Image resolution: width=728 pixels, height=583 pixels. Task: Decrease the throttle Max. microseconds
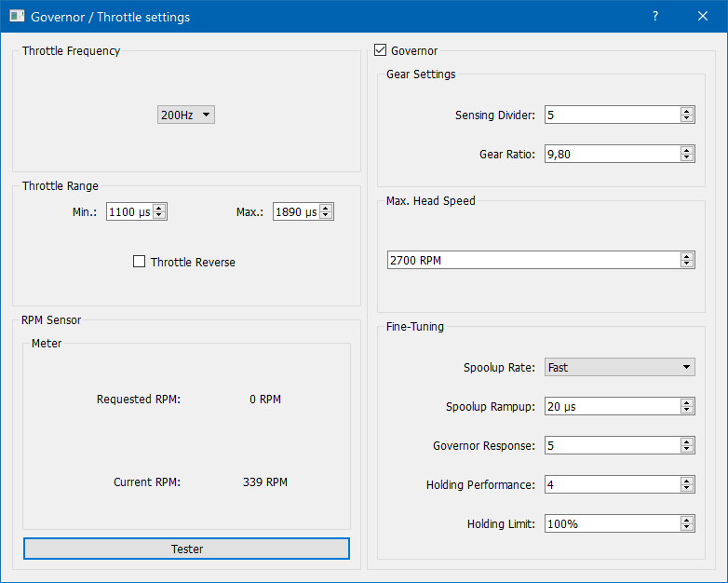tap(326, 216)
